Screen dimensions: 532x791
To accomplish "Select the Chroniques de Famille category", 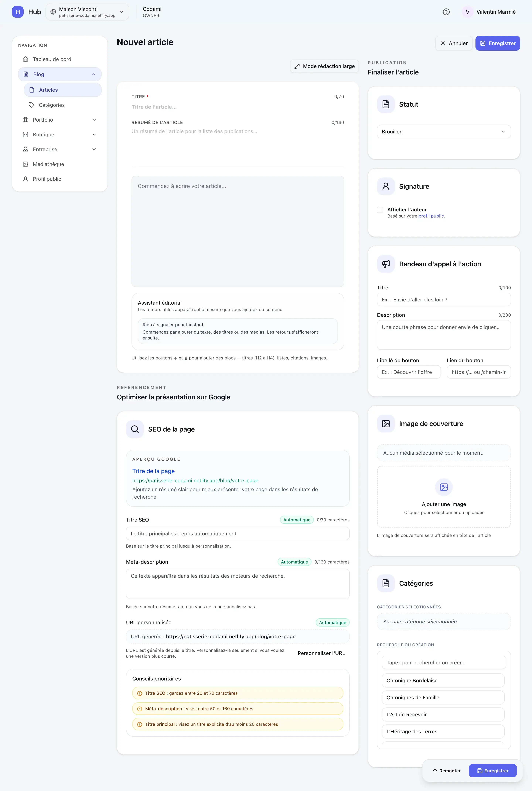I will point(443,698).
